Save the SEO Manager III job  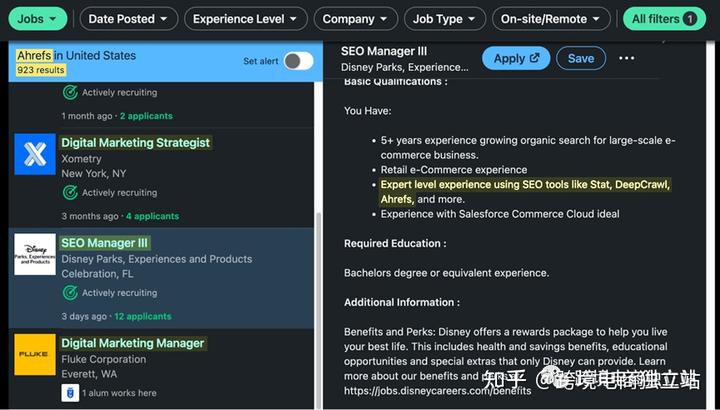click(581, 58)
